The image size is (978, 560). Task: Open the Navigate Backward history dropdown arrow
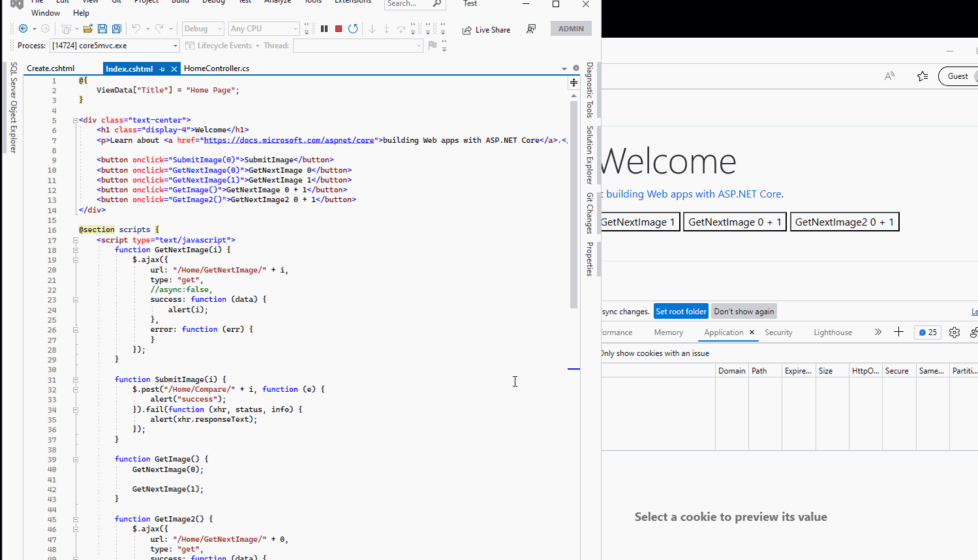point(35,29)
